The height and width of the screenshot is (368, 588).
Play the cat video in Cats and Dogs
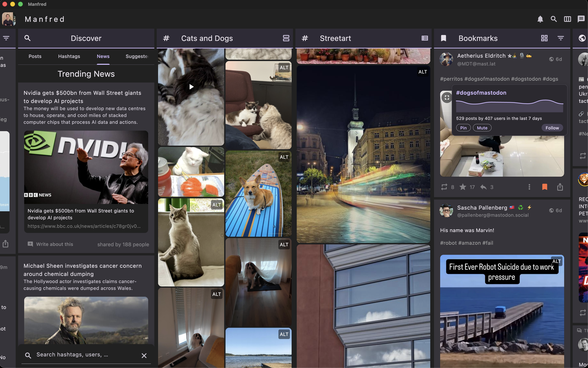click(x=191, y=87)
